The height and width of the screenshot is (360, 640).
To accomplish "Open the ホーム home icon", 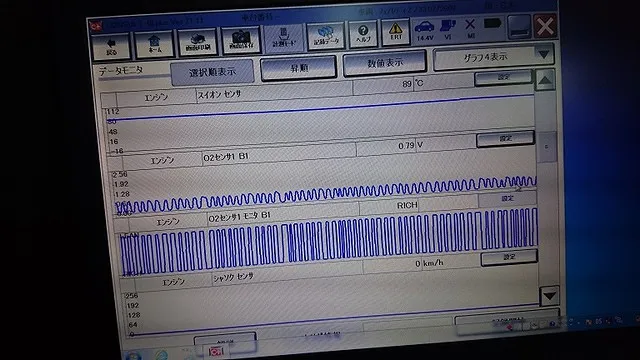I will (x=154, y=44).
